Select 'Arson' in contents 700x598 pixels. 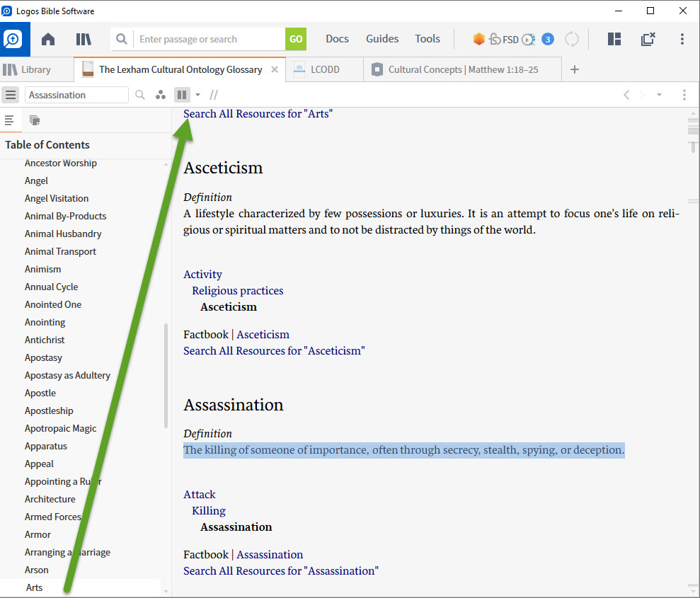pos(36,570)
